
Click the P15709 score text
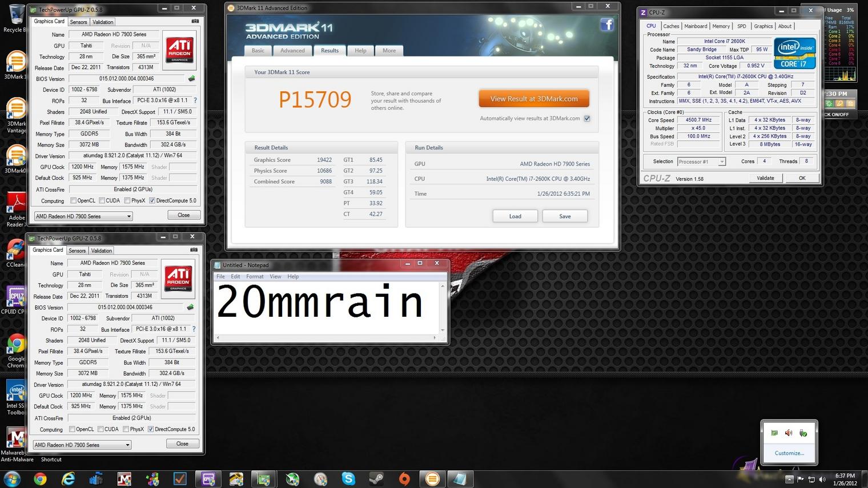315,99
